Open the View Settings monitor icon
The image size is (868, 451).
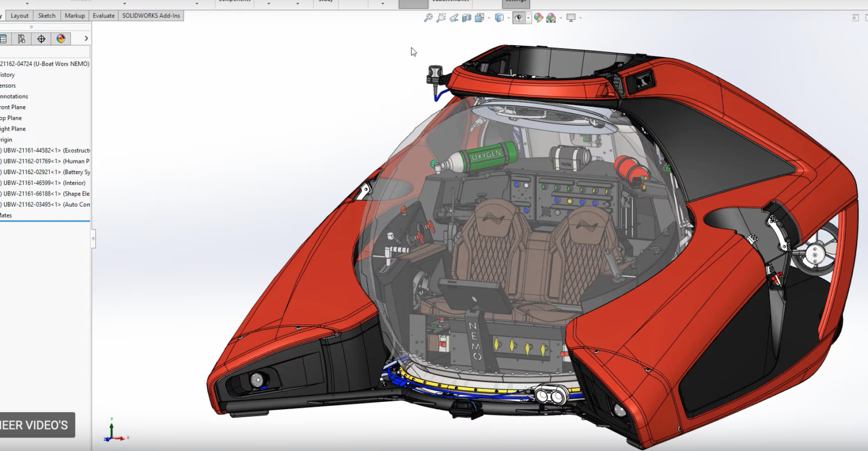pyautogui.click(x=571, y=18)
